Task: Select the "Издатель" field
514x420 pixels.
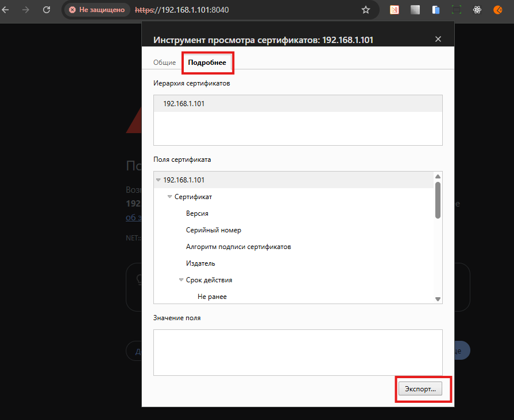Action: 200,263
